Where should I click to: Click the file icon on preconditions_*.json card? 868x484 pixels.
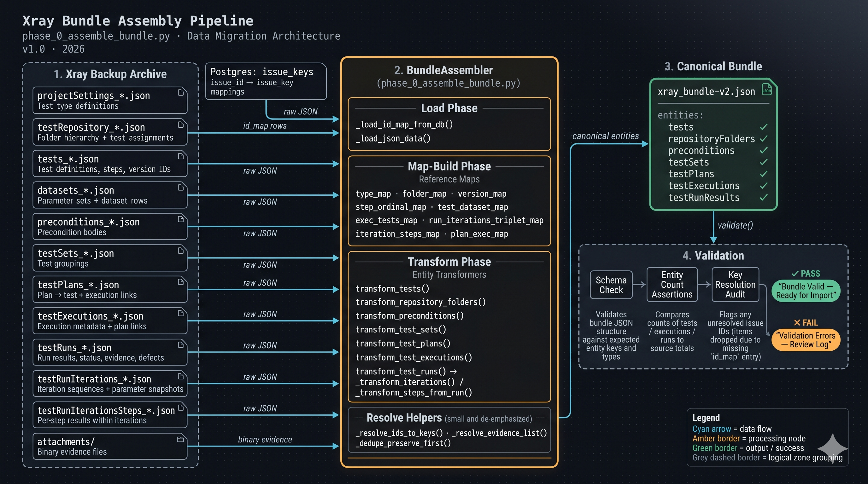(181, 219)
